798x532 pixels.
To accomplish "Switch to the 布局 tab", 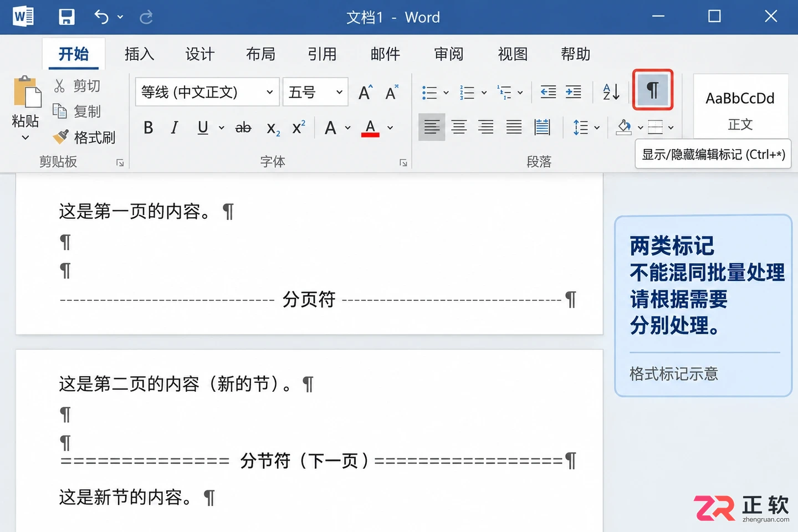I will coord(260,54).
